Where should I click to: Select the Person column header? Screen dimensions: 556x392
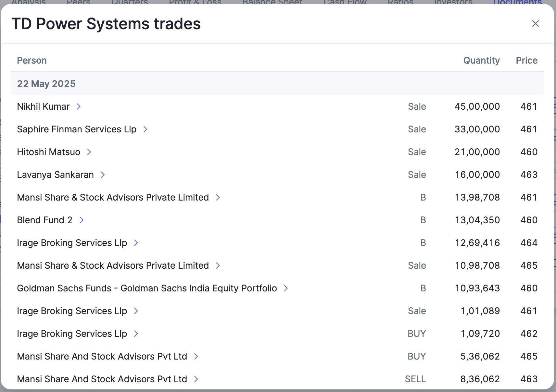tap(32, 60)
